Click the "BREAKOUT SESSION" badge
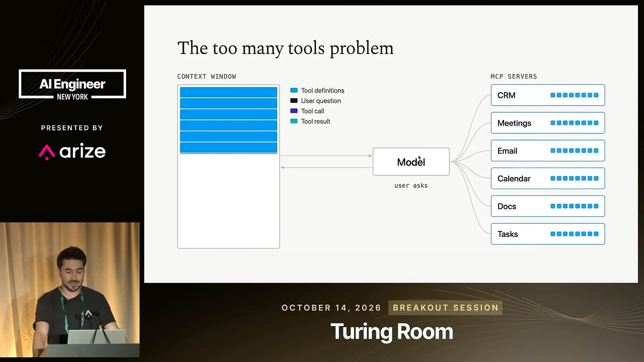This screenshot has width=644, height=362. pos(446,308)
